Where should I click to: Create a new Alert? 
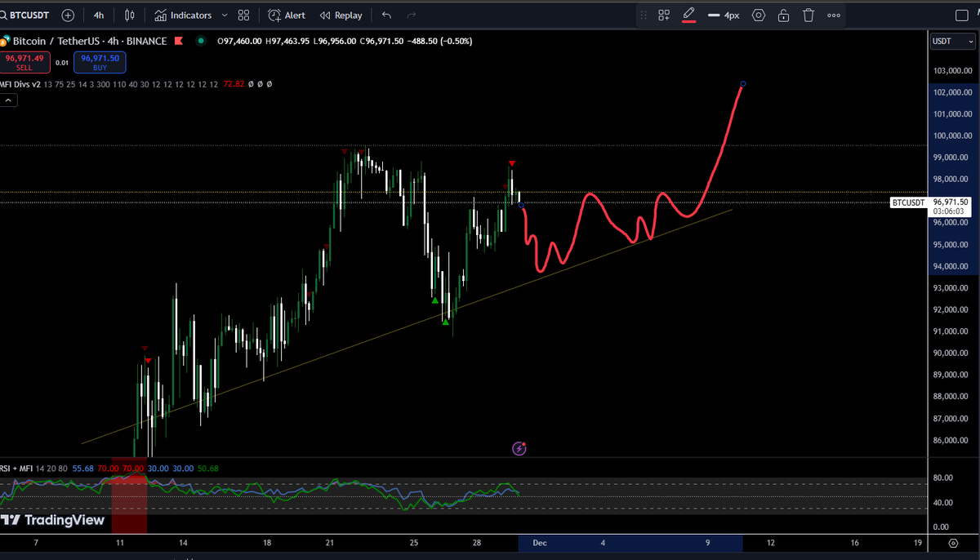(287, 15)
